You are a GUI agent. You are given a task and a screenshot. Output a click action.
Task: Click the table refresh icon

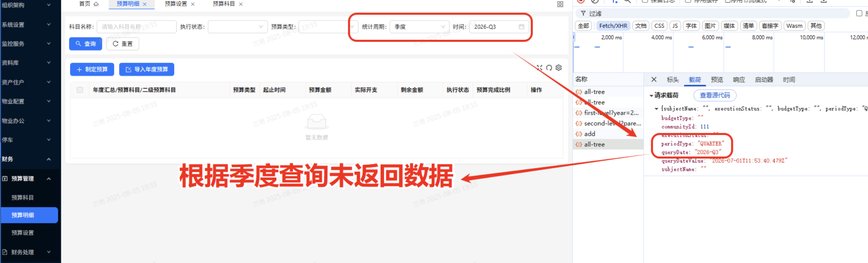[x=549, y=68]
